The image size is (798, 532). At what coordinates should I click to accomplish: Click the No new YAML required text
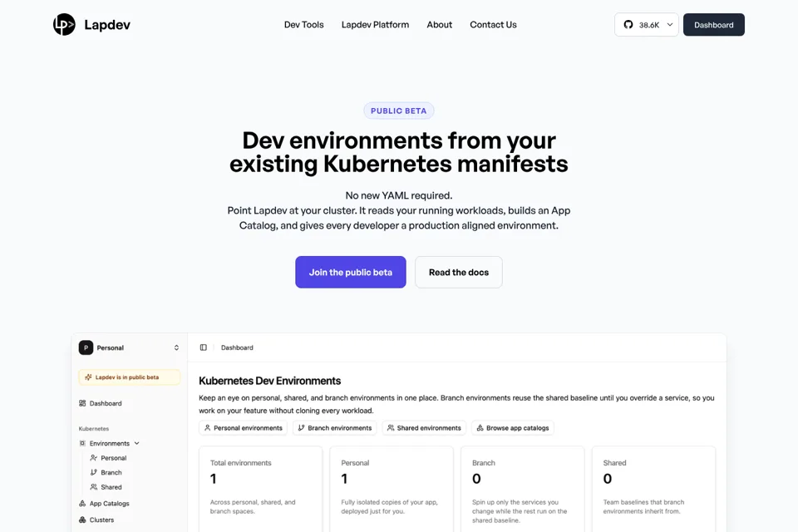click(398, 195)
